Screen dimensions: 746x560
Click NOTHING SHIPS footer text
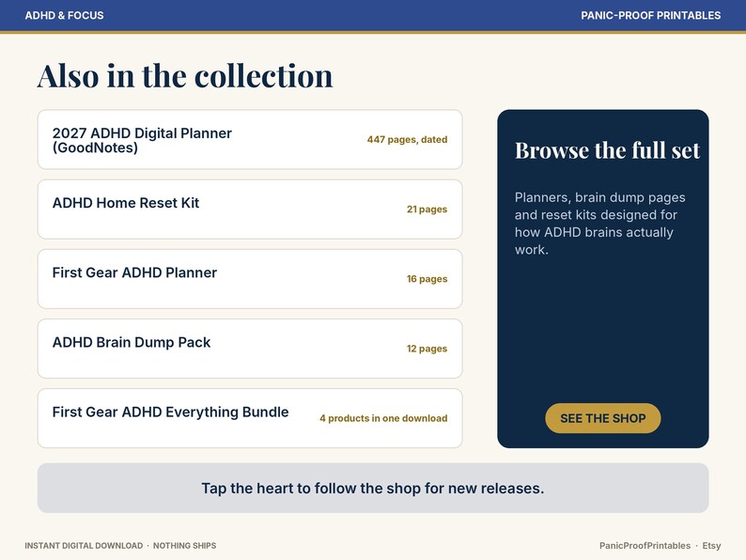[x=184, y=546]
